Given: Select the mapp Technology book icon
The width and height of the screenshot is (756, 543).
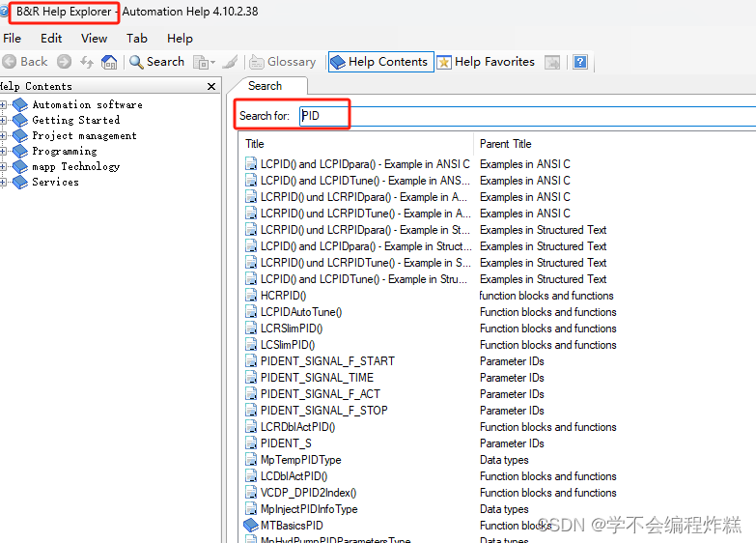Looking at the screenshot, I should click(x=20, y=166).
